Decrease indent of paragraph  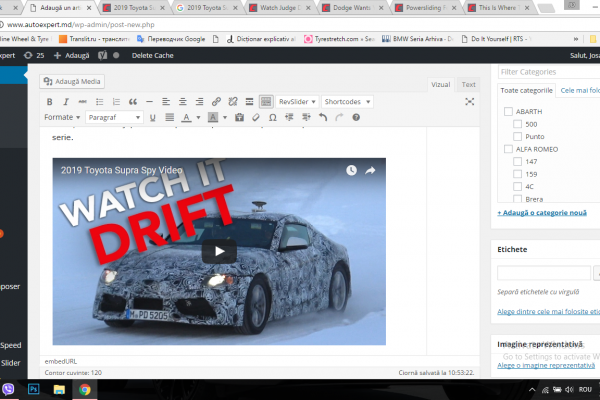(289, 118)
